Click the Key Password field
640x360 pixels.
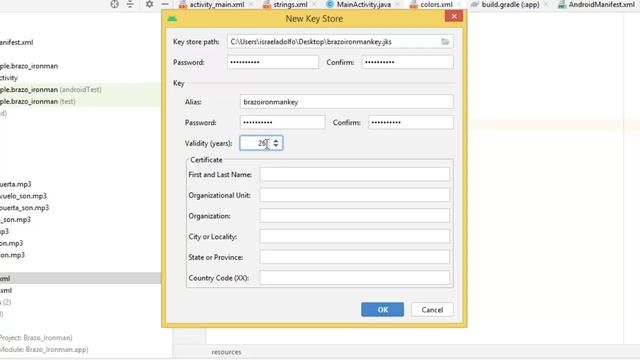point(282,122)
